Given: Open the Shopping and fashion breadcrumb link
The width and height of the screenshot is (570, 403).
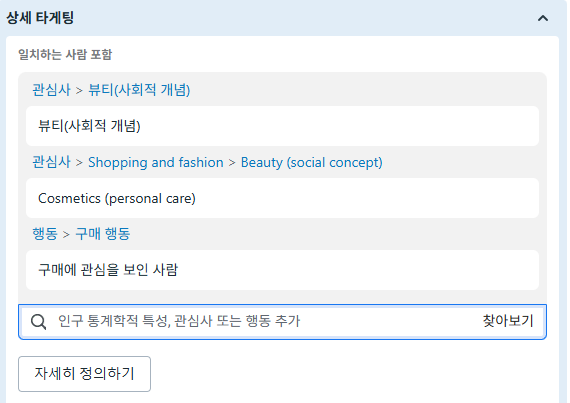Looking at the screenshot, I should click(156, 162).
